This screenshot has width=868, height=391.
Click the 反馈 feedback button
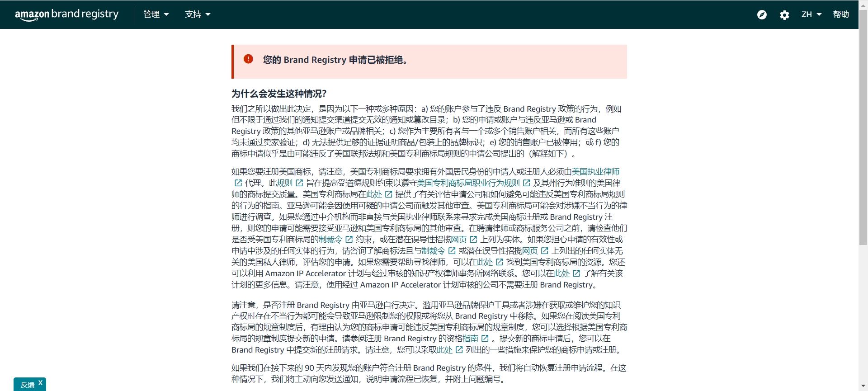point(28,385)
